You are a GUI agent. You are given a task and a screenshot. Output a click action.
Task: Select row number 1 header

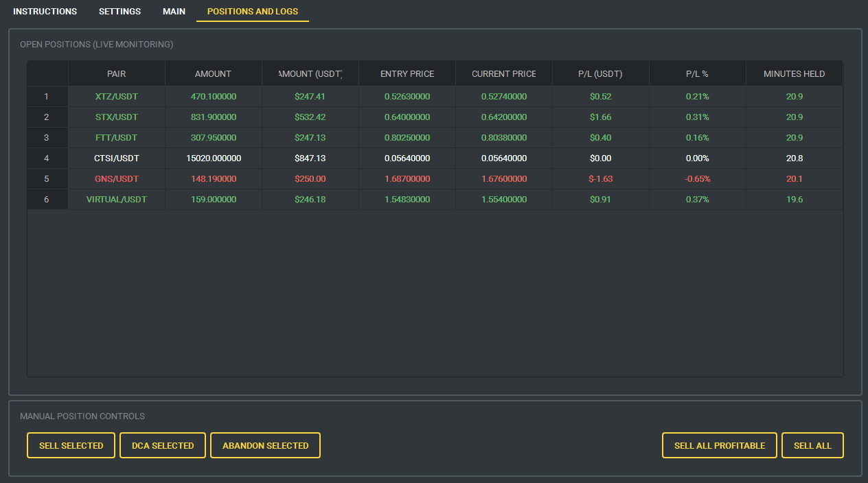(x=47, y=97)
